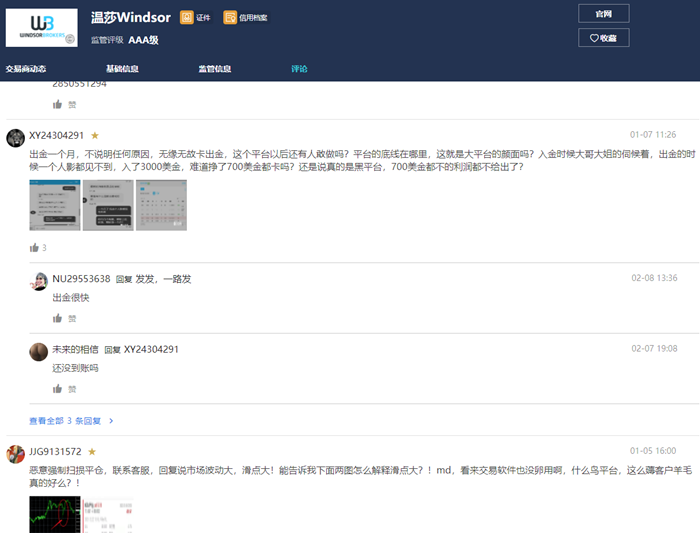Click JJG9131572's user avatar
The width and height of the screenshot is (700, 533).
pyautogui.click(x=15, y=453)
